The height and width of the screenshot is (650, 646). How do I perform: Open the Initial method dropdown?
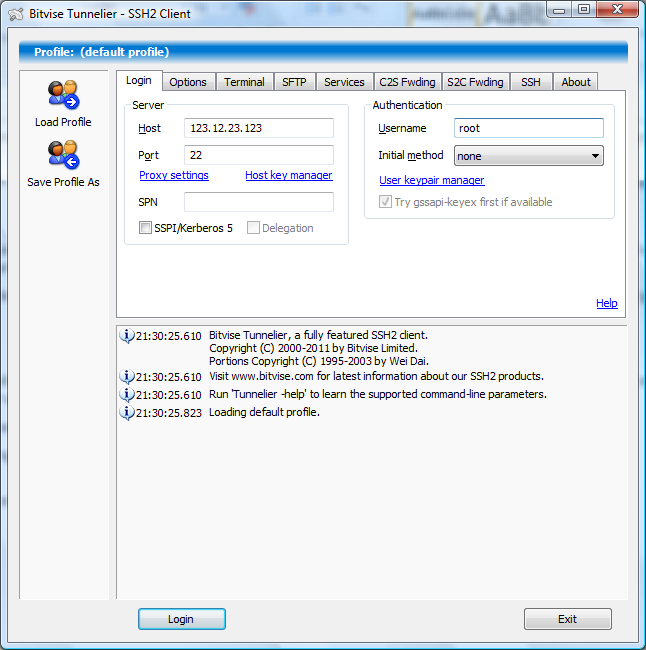tap(529, 156)
